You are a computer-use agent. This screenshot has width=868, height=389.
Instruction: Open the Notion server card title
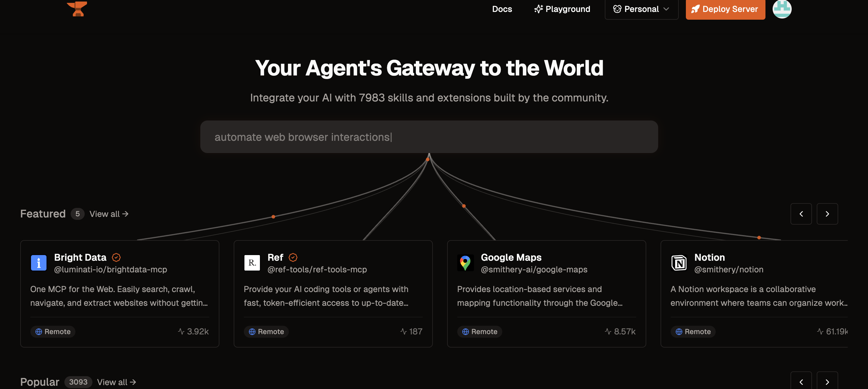pyautogui.click(x=709, y=257)
